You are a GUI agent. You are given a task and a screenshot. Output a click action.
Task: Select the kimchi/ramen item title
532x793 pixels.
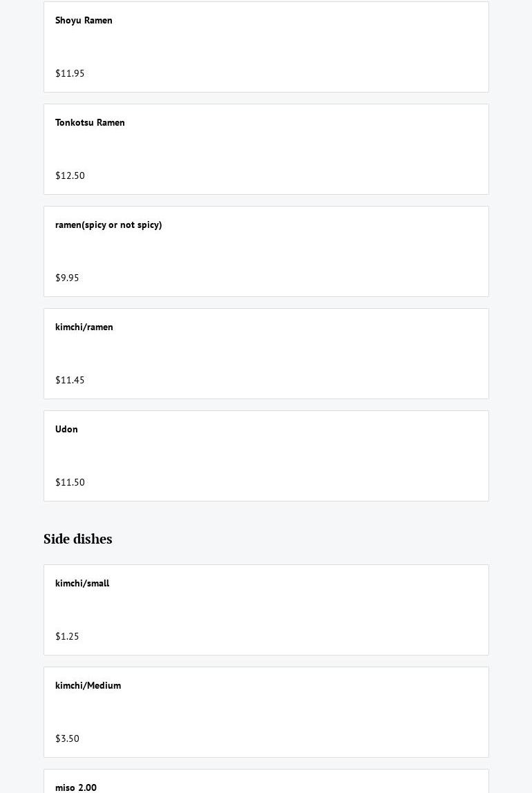coord(84,327)
